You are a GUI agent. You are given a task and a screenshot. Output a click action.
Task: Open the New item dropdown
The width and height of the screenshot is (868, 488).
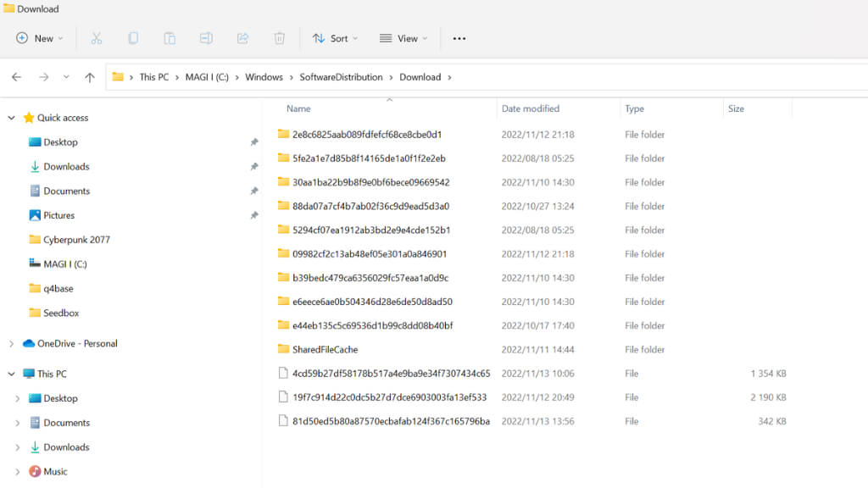[x=35, y=38]
